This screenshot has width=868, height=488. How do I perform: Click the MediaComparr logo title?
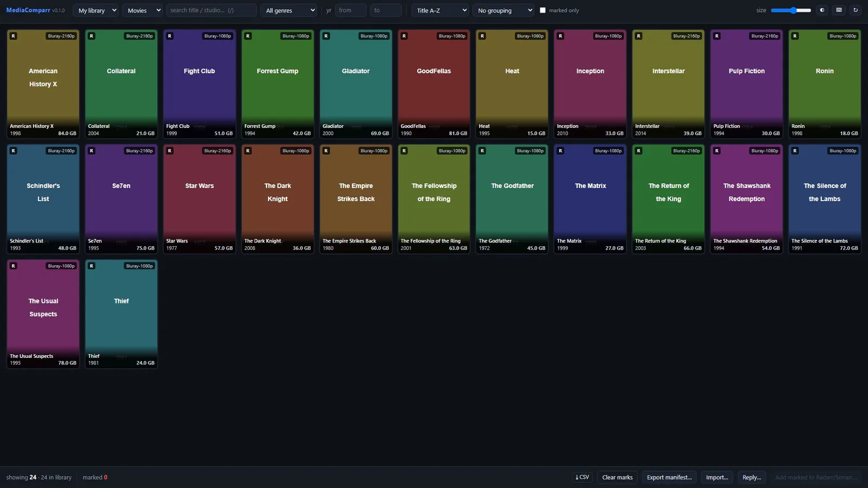tap(28, 10)
